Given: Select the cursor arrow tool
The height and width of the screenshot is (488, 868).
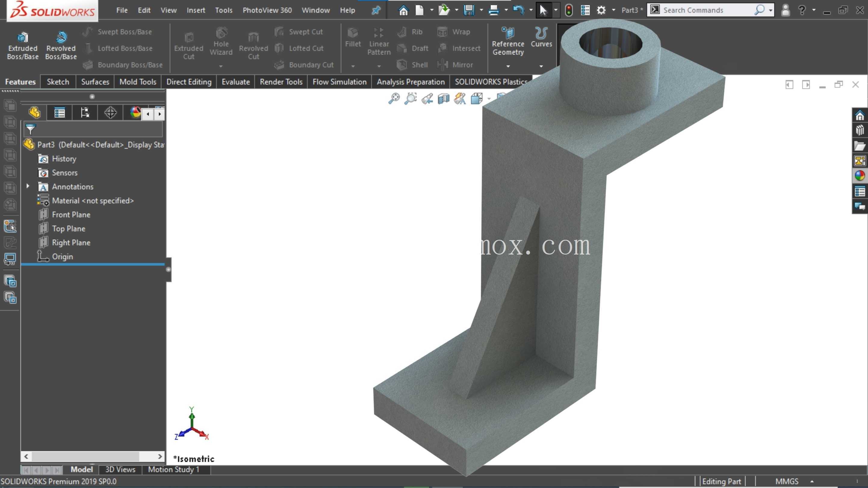Looking at the screenshot, I should coord(543,10).
